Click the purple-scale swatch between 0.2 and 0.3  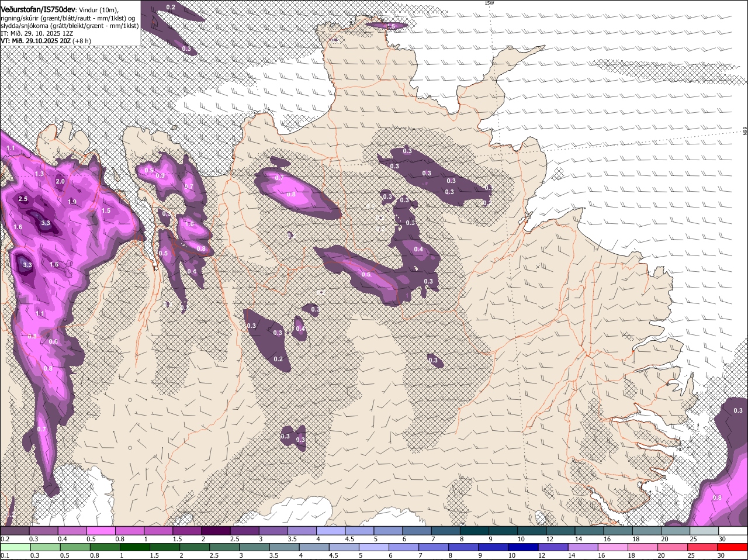[15, 531]
